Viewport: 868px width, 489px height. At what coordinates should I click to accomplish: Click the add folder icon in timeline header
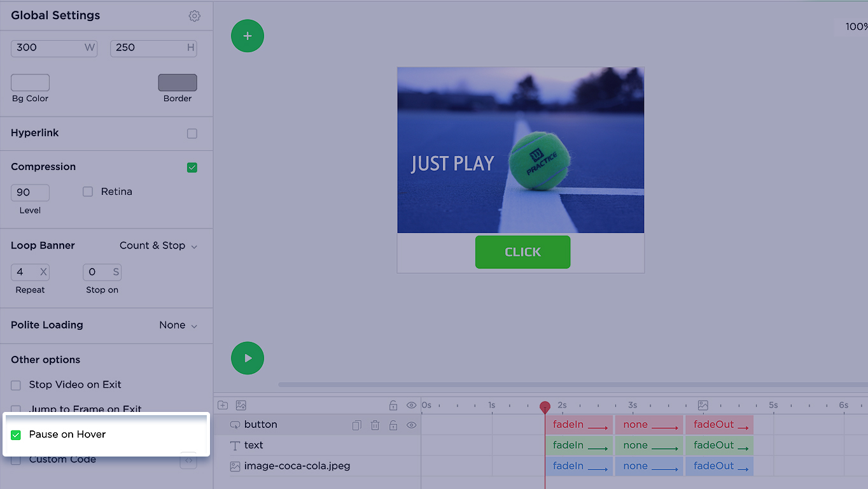tap(223, 405)
